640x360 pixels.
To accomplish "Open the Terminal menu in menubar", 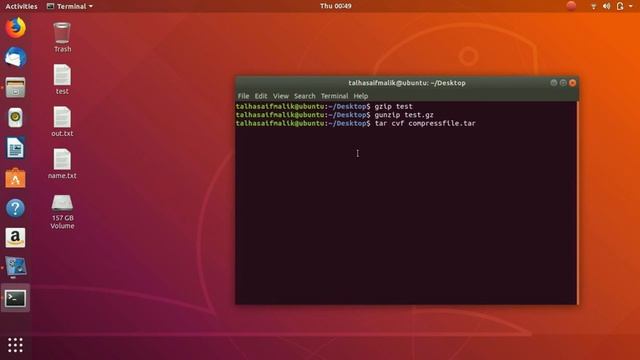I will tap(334, 96).
